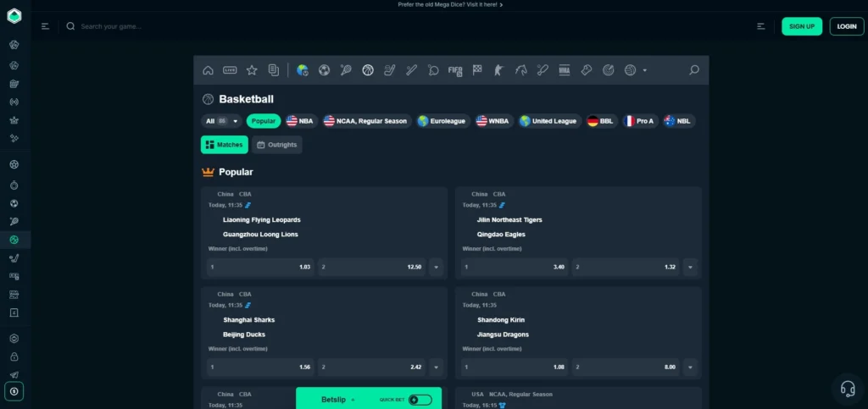This screenshot has height=409, width=868.
Task: Bet on Beijing Ducks at 2.42
Action: tap(371, 367)
